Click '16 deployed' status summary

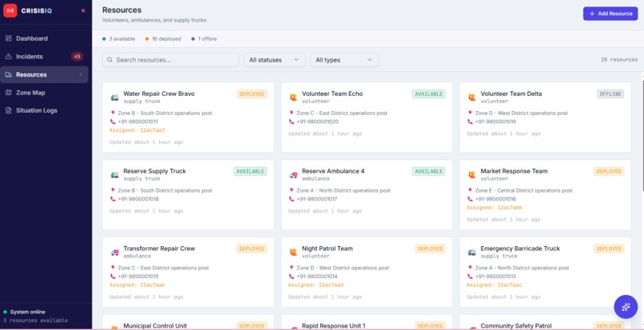pos(163,39)
